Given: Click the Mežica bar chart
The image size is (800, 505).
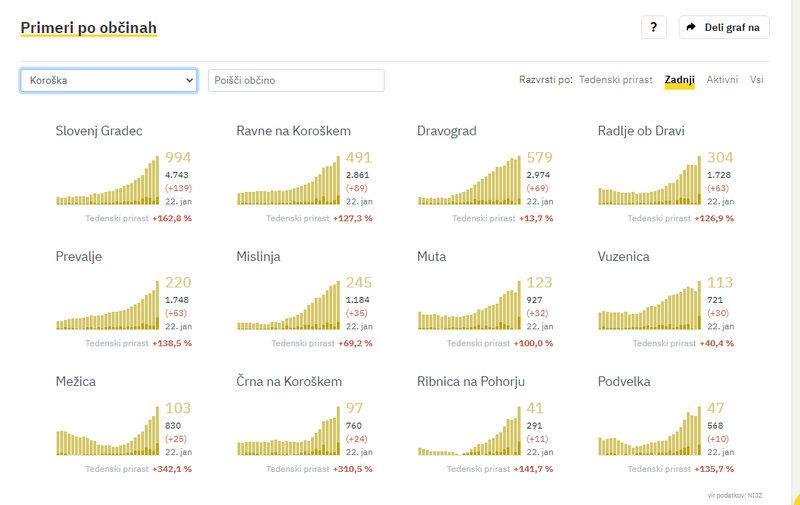Looking at the screenshot, I should pos(108,431).
